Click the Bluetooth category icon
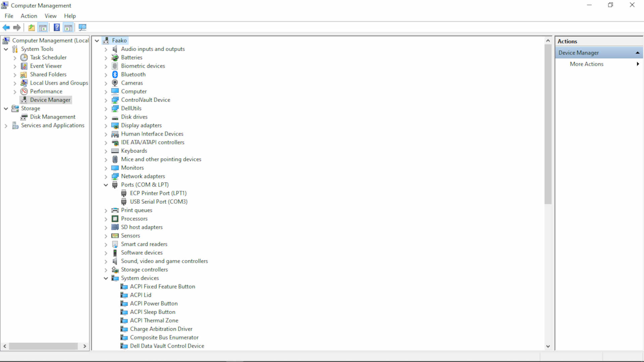 pos(115,74)
